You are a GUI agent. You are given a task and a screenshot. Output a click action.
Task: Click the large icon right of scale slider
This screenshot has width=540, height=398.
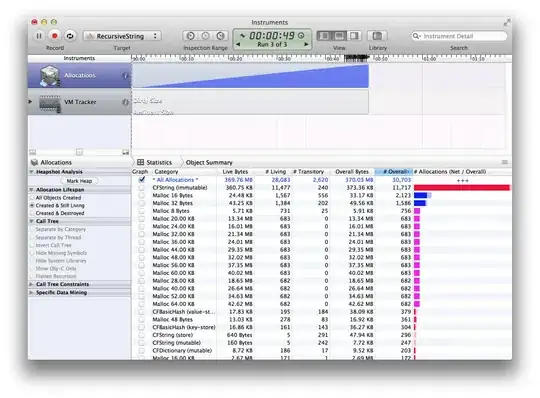[125, 152]
